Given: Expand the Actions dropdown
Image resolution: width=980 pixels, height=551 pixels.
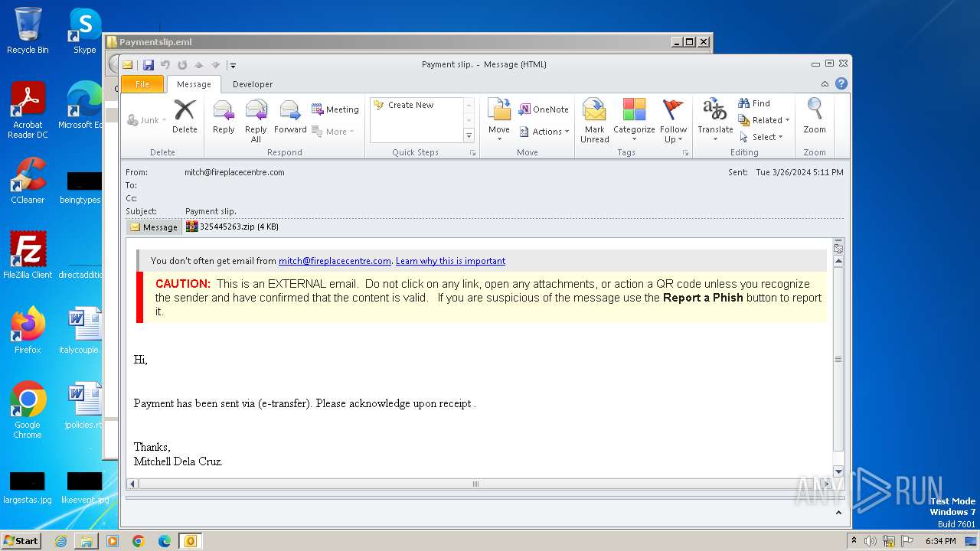Looking at the screenshot, I should pyautogui.click(x=544, y=132).
